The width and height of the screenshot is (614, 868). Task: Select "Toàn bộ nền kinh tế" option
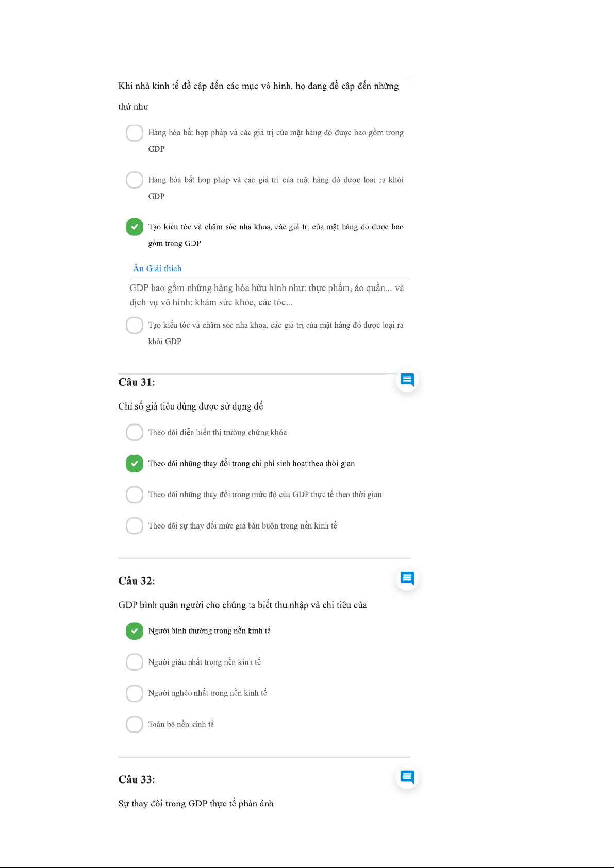click(135, 724)
